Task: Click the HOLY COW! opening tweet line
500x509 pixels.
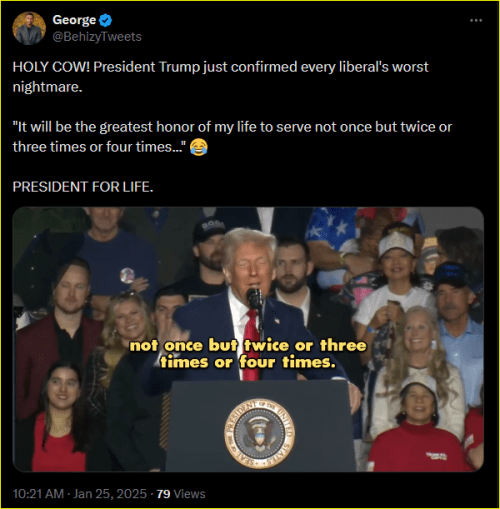Action: 220,67
